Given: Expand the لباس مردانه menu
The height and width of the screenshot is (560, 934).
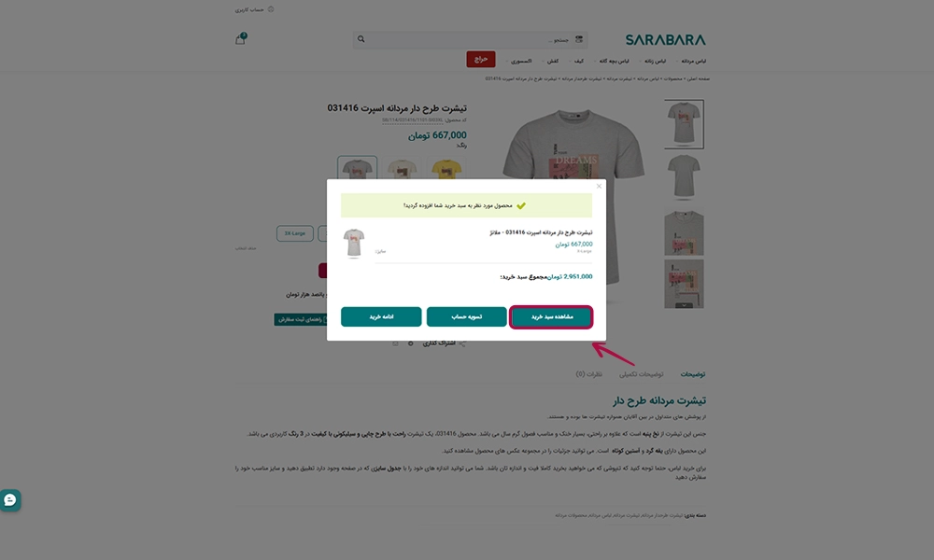Looking at the screenshot, I should [693, 61].
